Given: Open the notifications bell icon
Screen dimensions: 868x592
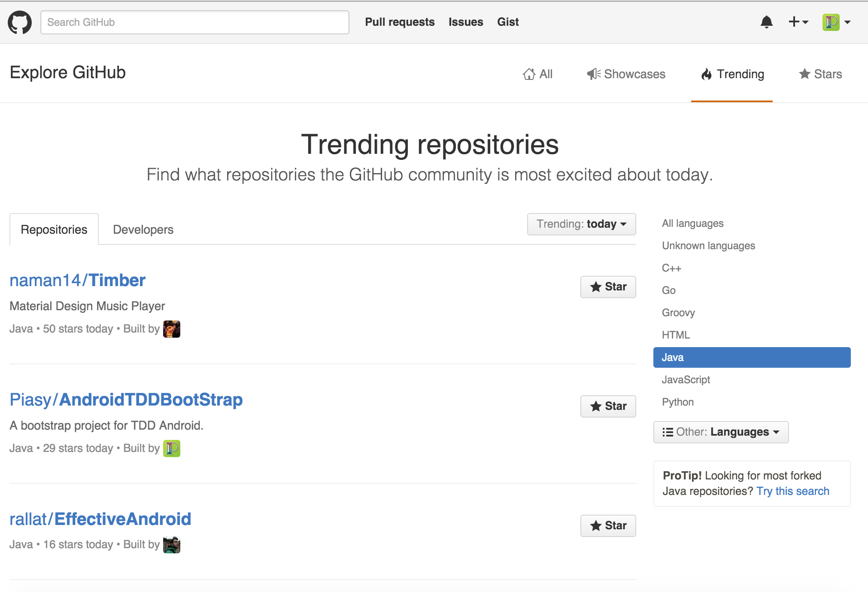Looking at the screenshot, I should coord(766,22).
